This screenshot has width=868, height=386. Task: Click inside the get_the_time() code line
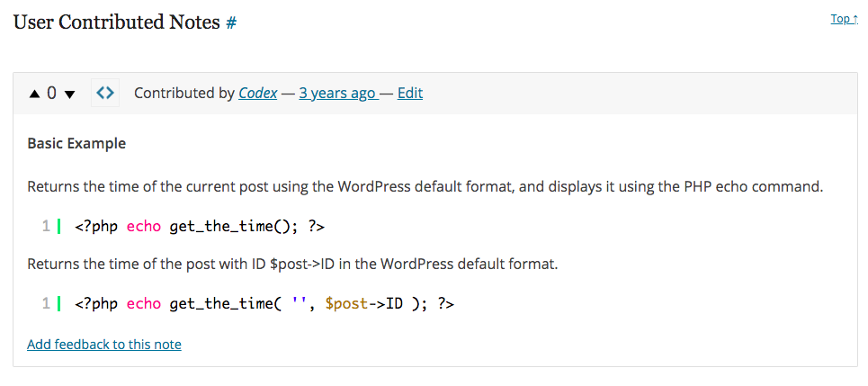click(200, 227)
